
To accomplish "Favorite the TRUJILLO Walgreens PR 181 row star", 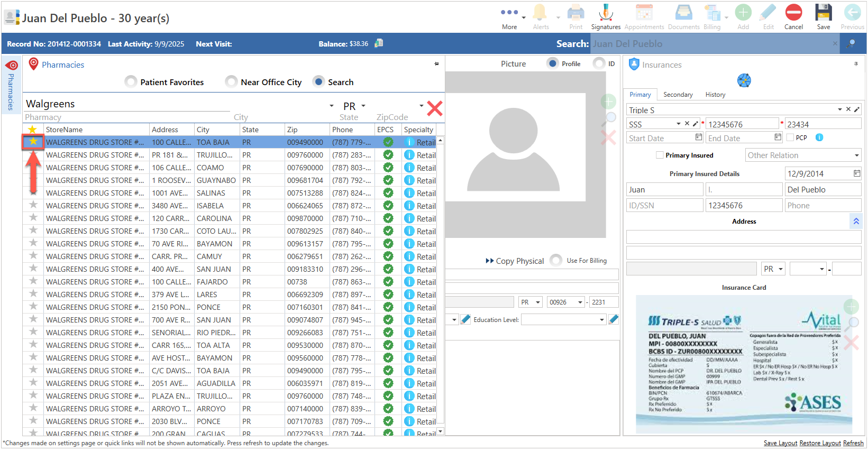I will 33,154.
